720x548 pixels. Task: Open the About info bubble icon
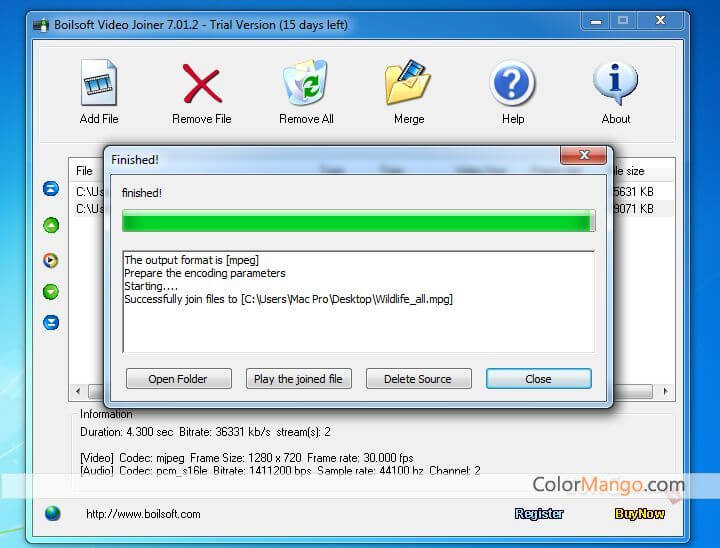(x=615, y=83)
